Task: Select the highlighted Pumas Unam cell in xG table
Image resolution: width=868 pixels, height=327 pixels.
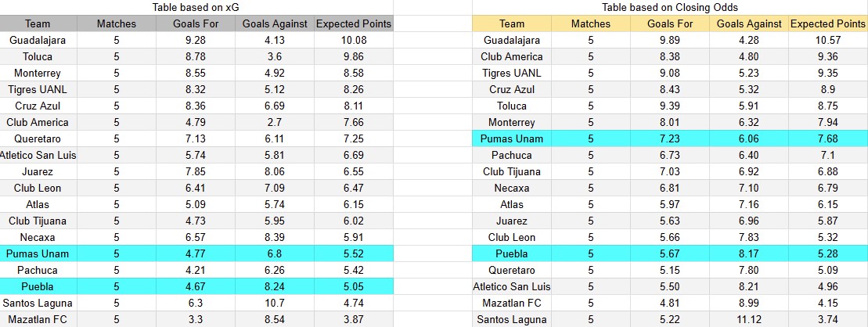Action: (x=38, y=253)
